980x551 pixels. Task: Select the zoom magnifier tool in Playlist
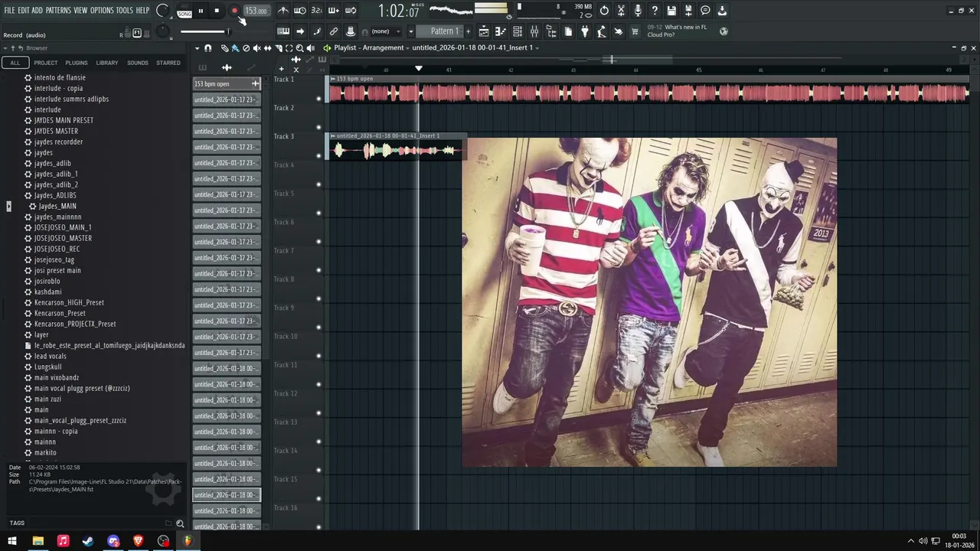pos(299,47)
